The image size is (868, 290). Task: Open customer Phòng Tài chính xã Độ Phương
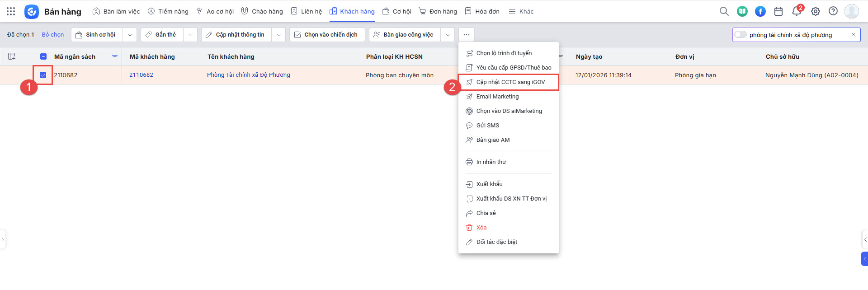pyautogui.click(x=249, y=75)
